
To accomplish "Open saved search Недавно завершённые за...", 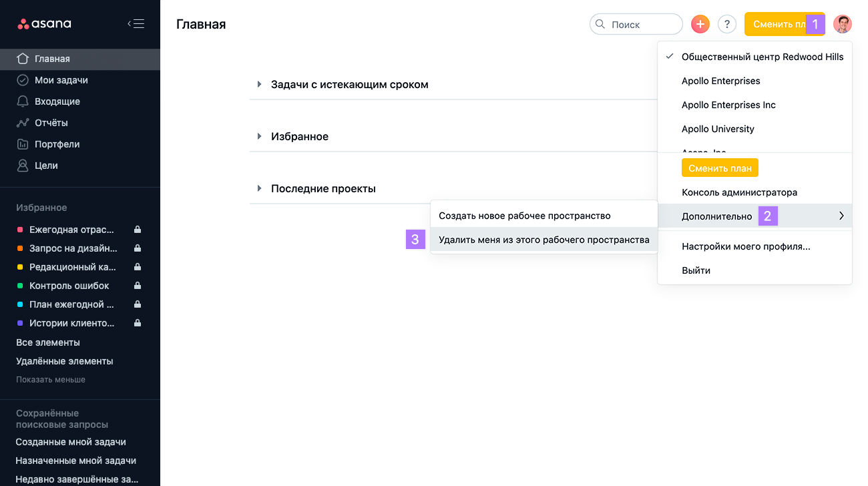I will 77,479.
